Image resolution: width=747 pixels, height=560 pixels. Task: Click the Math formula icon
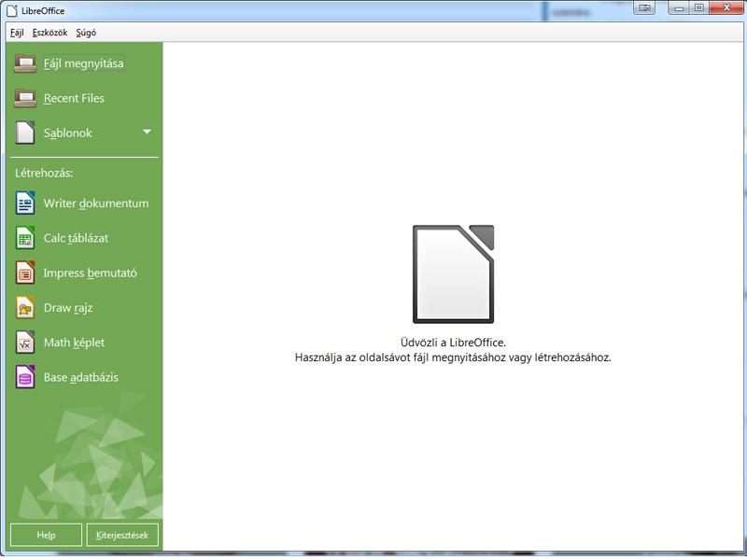25,342
